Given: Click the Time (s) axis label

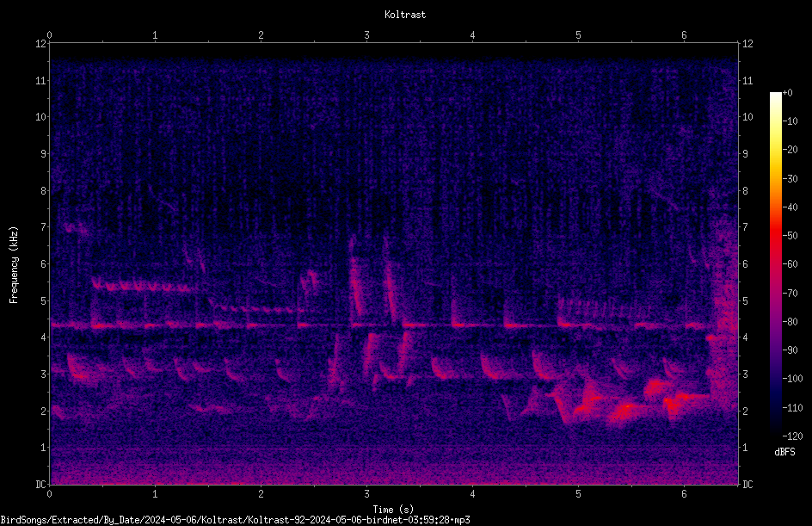Looking at the screenshot, I should (x=393, y=510).
